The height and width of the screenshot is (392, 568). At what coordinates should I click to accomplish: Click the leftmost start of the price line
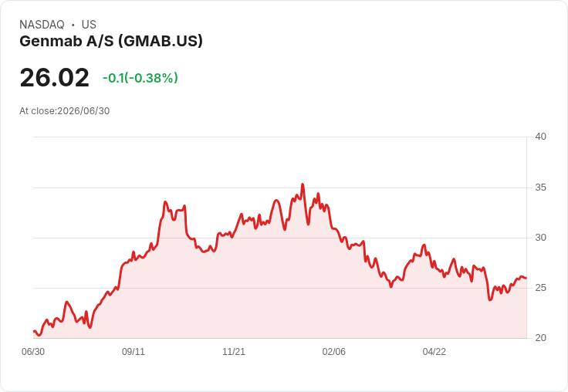tap(34, 331)
